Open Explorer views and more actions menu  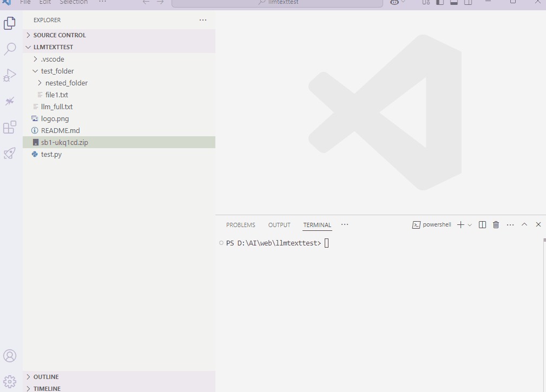click(203, 20)
